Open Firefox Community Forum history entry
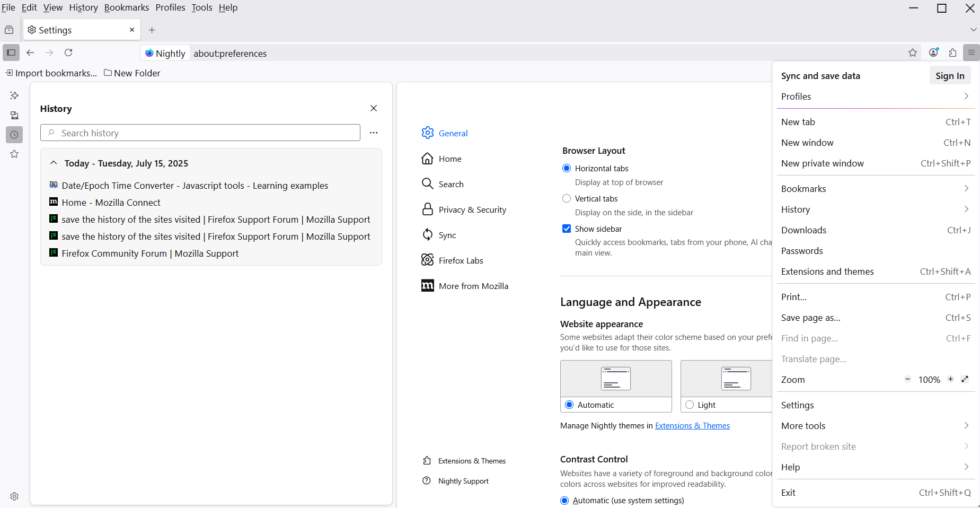980x508 pixels. pos(144,253)
